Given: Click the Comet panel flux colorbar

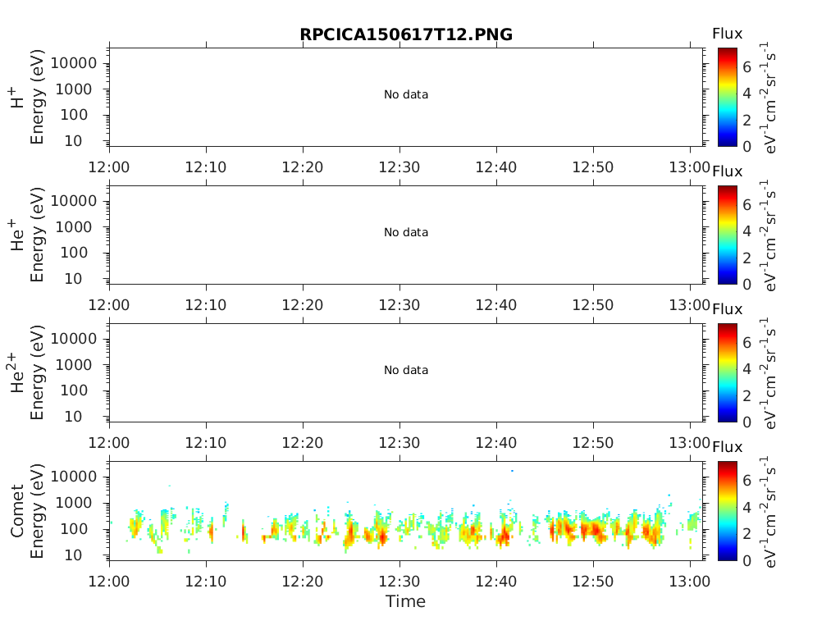Looking at the screenshot, I should [x=728, y=510].
